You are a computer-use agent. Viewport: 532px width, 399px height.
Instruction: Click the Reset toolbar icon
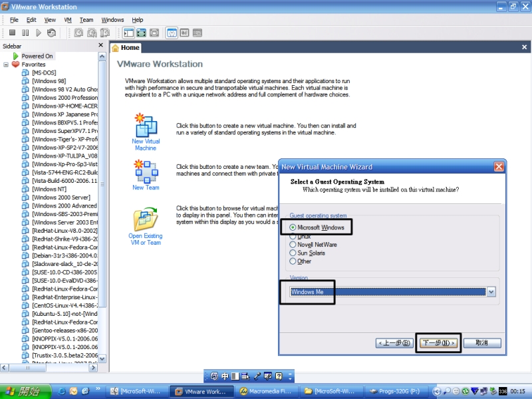tap(52, 33)
